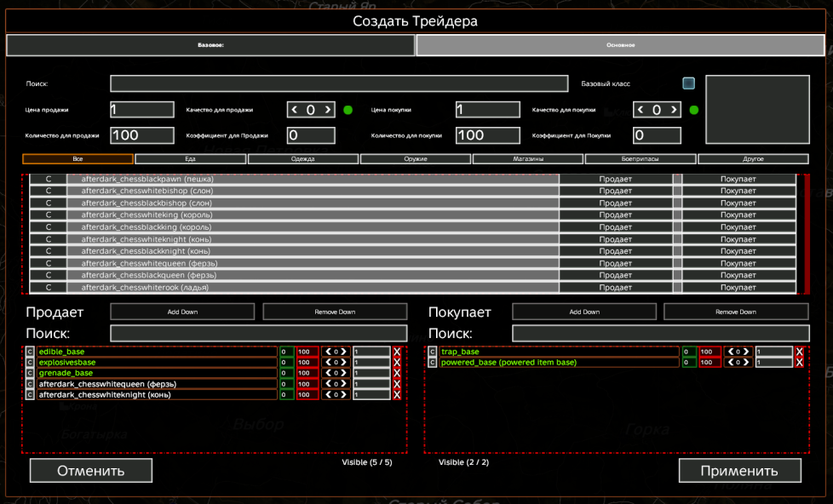Screen dimensions: 833x504
Task: Click Продает for afterdark_chessblackking
Action: coord(615,227)
